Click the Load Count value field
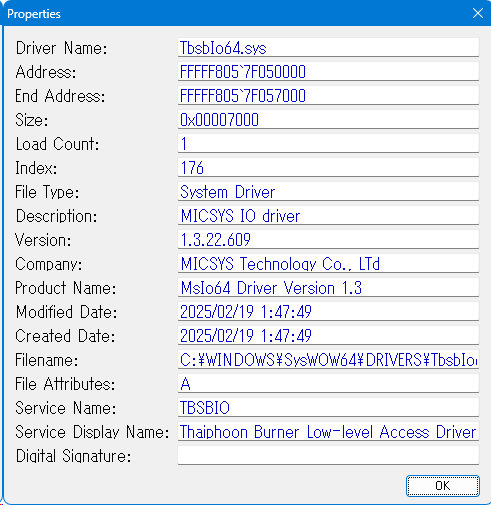This screenshot has width=491, height=505. (328, 143)
